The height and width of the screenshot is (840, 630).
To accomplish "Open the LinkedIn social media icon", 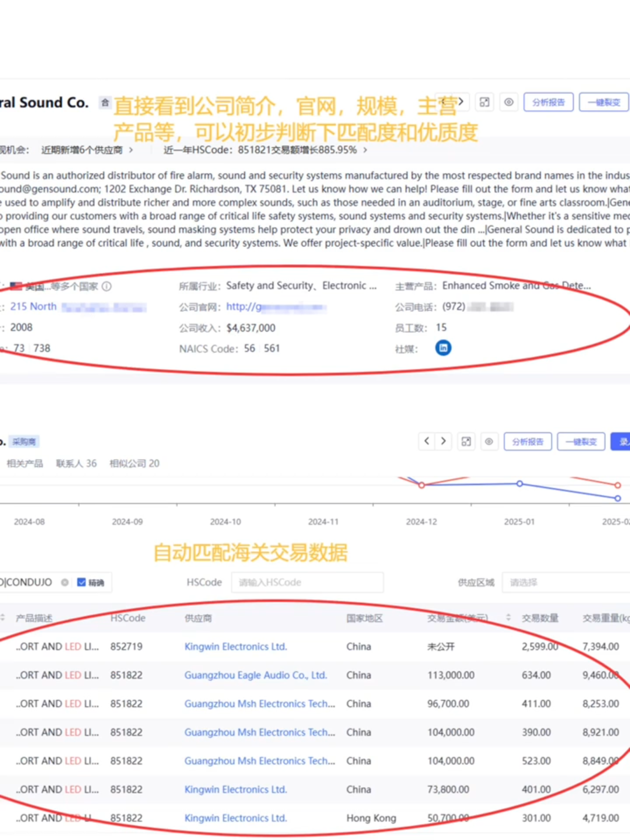I will point(443,348).
